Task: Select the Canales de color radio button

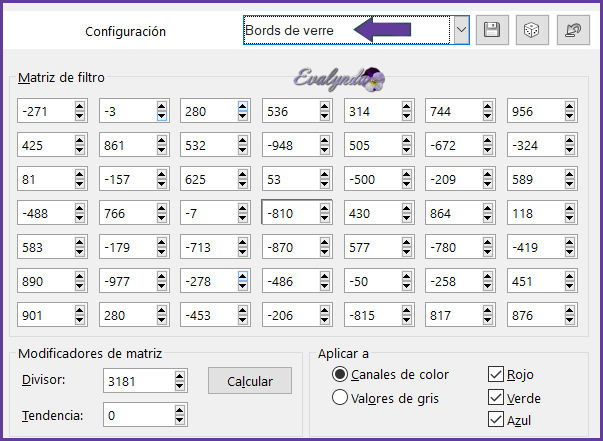Action: [x=340, y=375]
